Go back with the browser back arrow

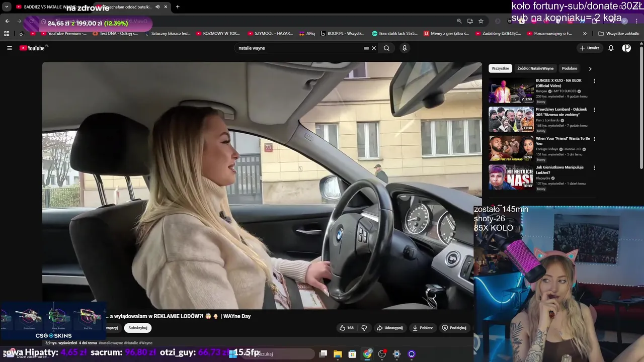[7, 21]
